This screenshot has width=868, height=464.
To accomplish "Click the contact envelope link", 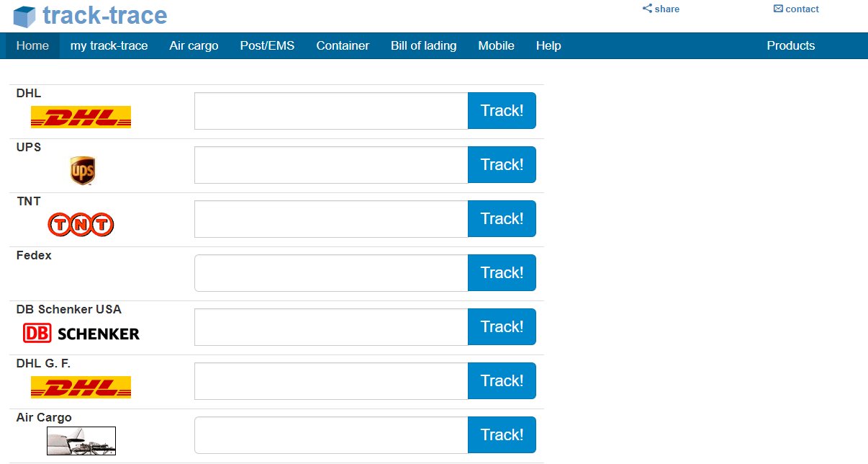I will [796, 9].
